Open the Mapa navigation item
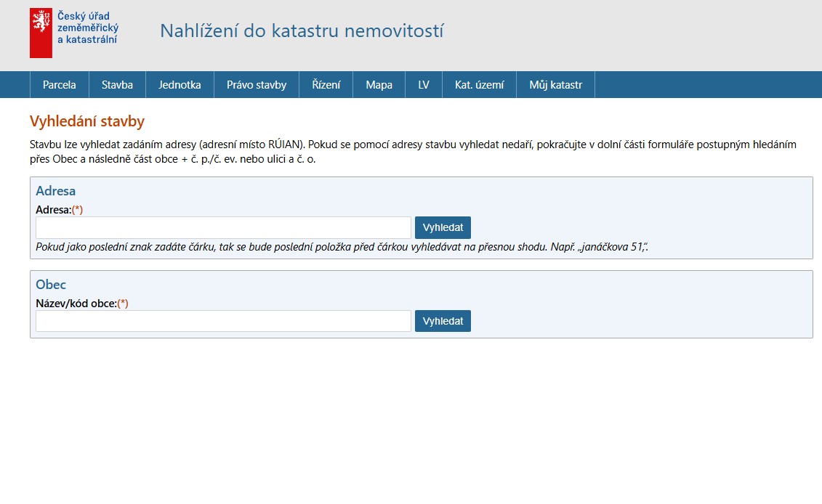Screen dimensions: 822x504 (x=379, y=85)
